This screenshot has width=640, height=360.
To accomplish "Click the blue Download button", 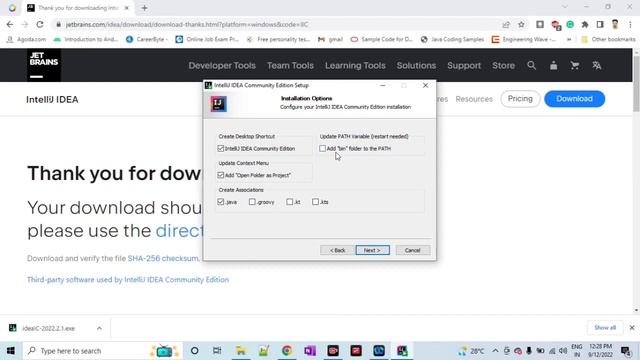I will (x=574, y=99).
